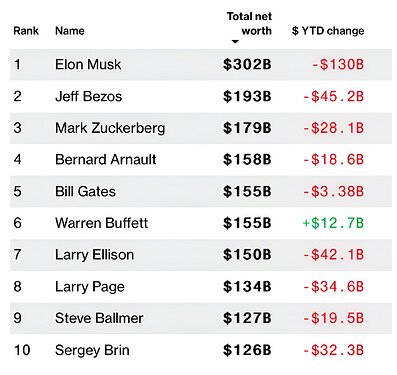Click the Larry Page name
The height and width of the screenshot is (375, 397).
[90, 287]
